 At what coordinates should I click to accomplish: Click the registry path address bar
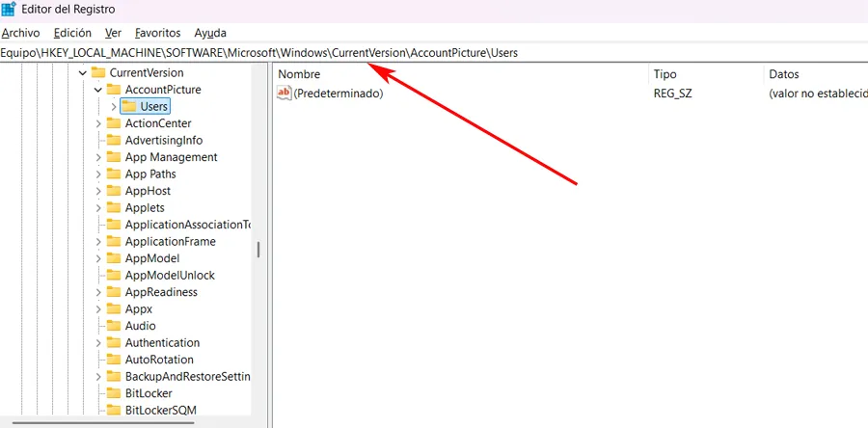tap(434, 53)
